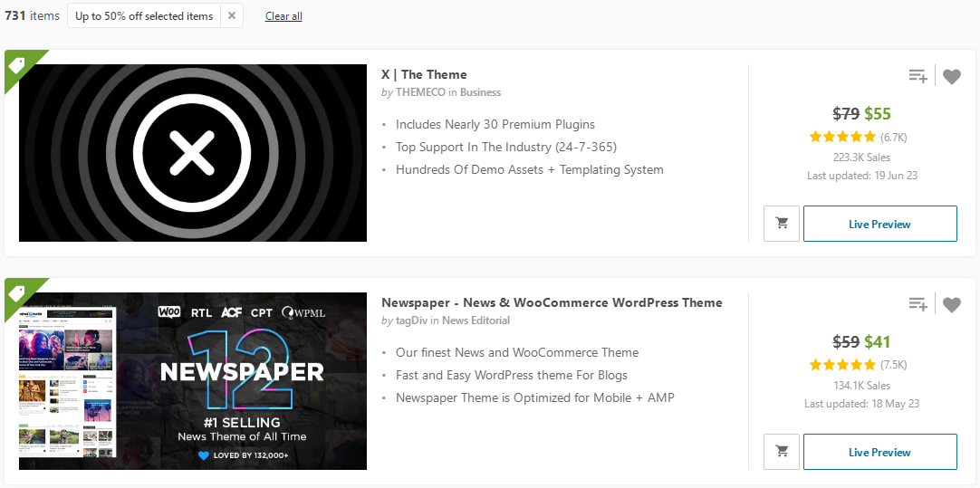
Task: Click the 'Clear all' link
Action: [283, 16]
